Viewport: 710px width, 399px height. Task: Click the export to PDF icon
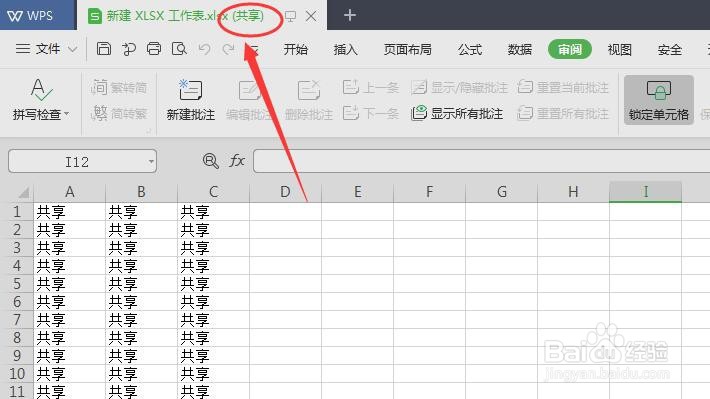tap(129, 49)
